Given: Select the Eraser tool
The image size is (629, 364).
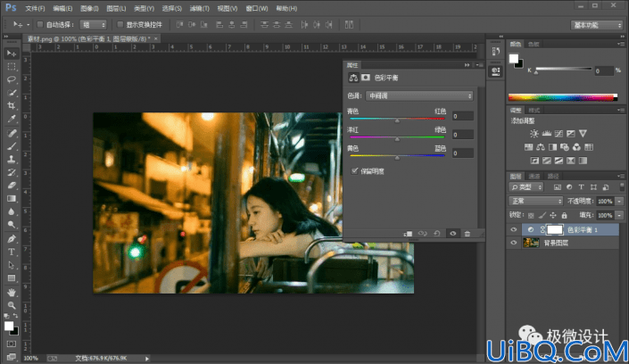Looking at the screenshot, I should pos(12,186).
